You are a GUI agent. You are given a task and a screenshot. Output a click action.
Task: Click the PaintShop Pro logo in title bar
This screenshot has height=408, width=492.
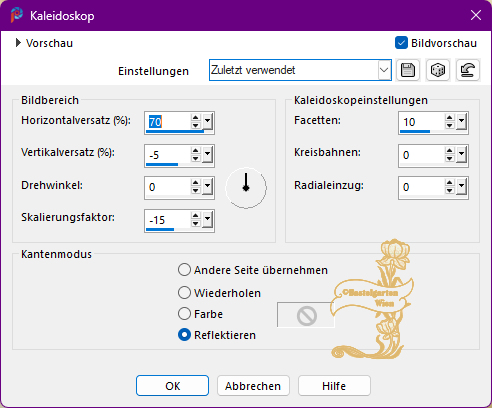[17, 15]
